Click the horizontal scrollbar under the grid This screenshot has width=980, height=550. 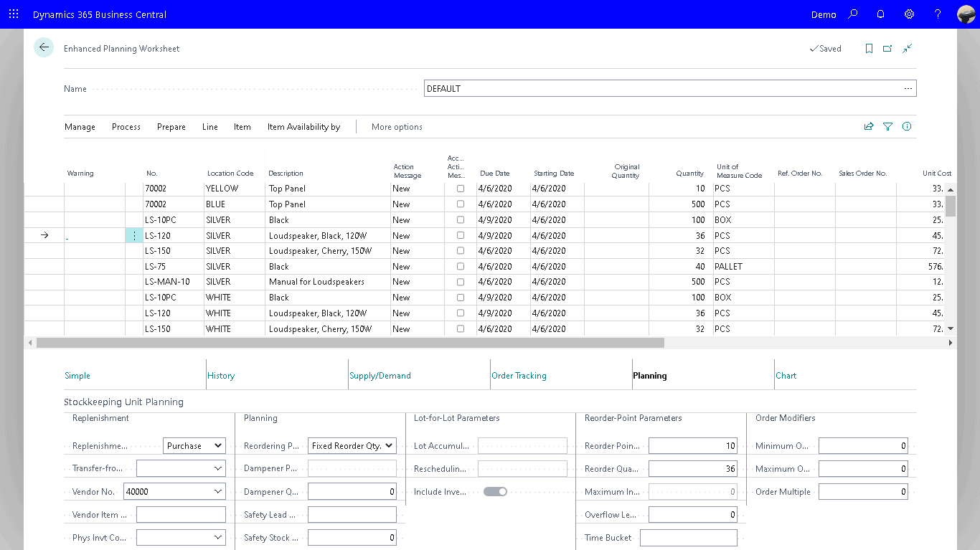(x=350, y=343)
